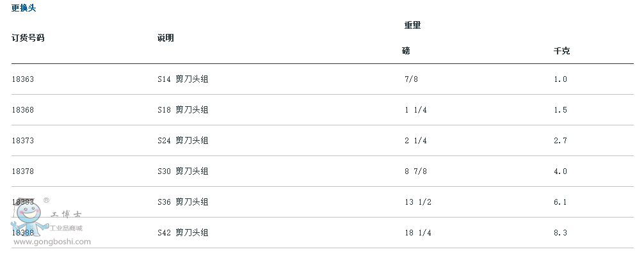Click the 重量 header label

coord(412,26)
